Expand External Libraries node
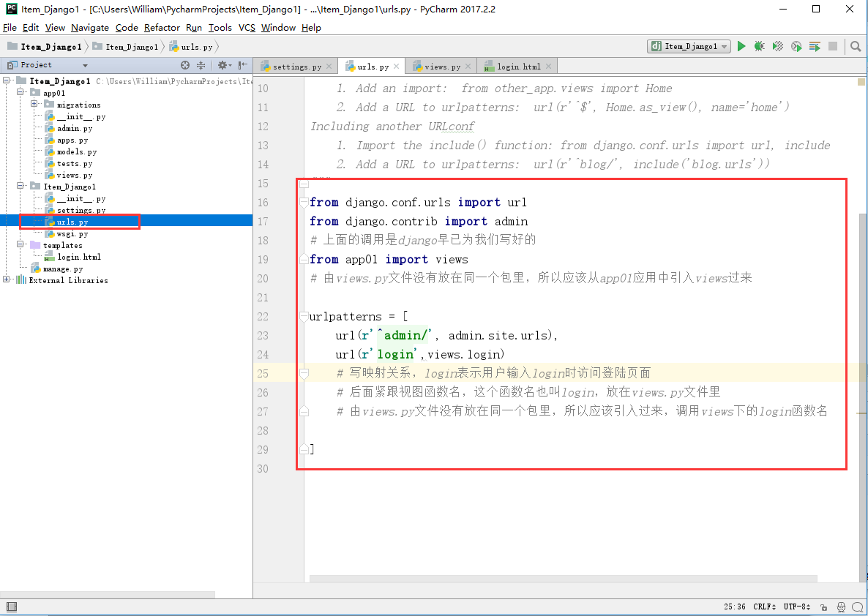This screenshot has width=868, height=616. (x=7, y=279)
